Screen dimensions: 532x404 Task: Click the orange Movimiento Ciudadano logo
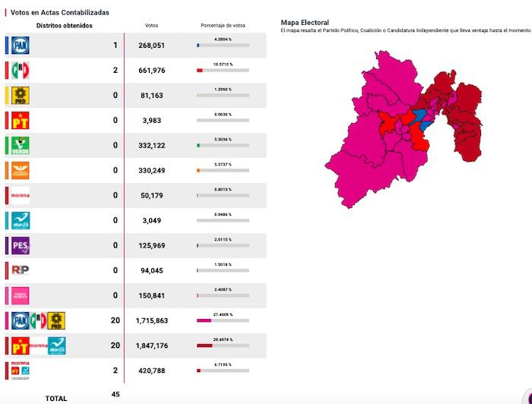21,170
